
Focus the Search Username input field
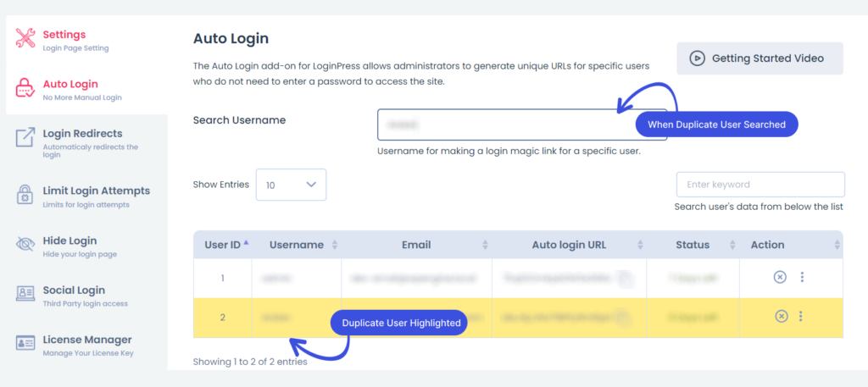522,124
